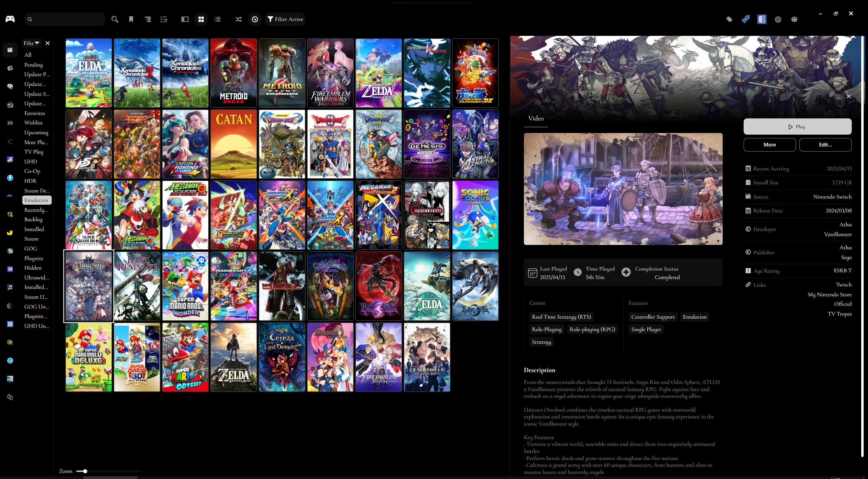Toggle the explorer panel compass icon
Viewport: 868px width, 479px height.
coord(255,19)
